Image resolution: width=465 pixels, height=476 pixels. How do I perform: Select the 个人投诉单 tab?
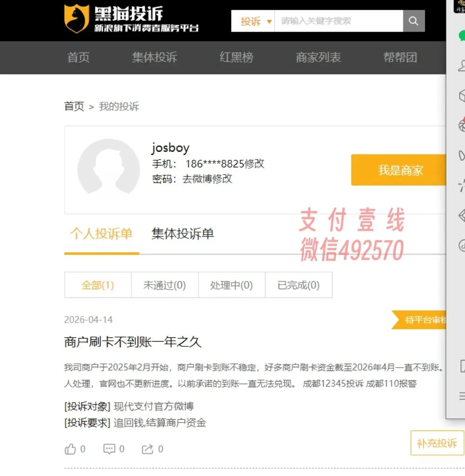point(101,234)
